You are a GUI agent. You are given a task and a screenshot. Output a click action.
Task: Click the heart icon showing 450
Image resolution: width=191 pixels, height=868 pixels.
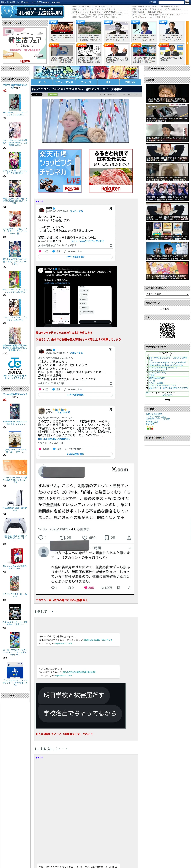(x=85, y=538)
